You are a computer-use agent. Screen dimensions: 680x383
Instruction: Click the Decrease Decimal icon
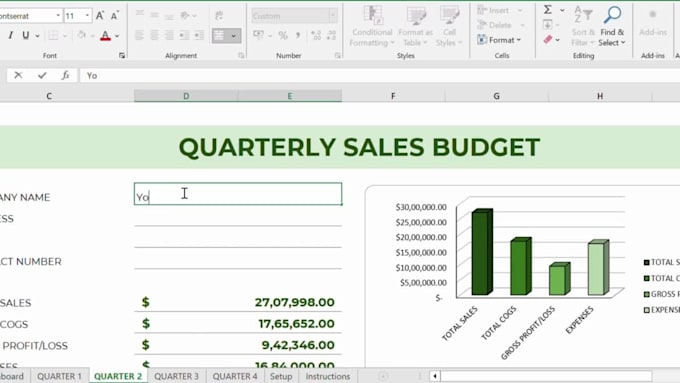(331, 35)
